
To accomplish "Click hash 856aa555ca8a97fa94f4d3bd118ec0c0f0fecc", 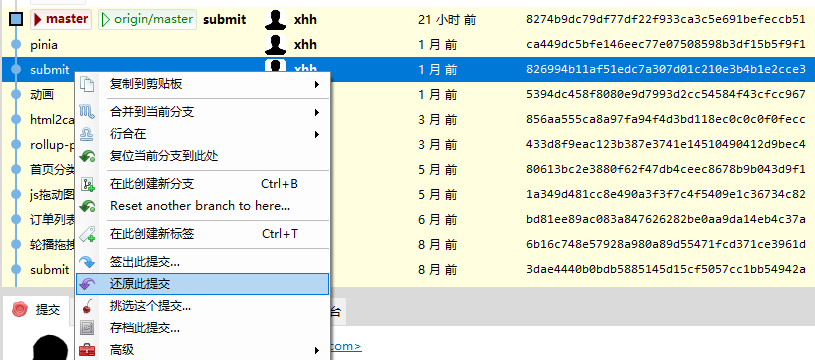I will (666, 119).
